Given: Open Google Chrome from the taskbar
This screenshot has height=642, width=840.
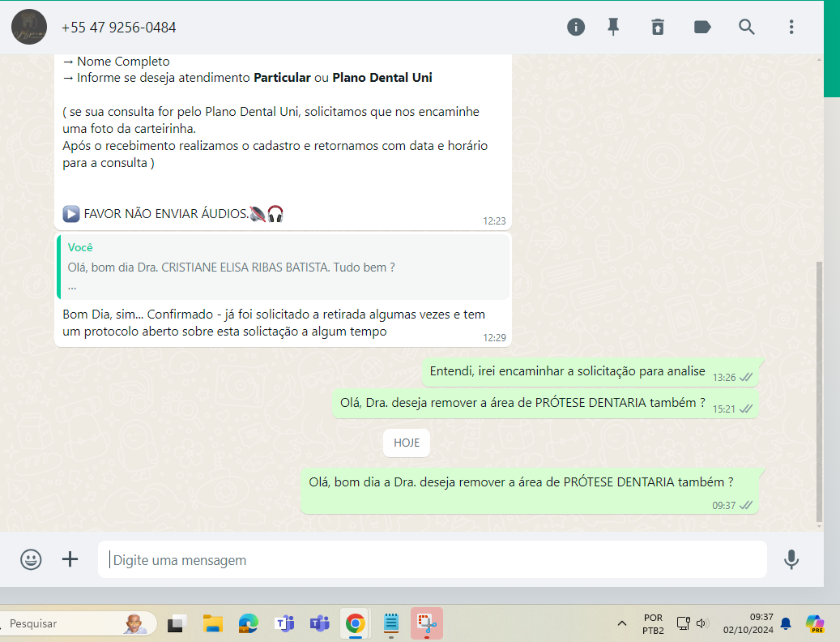Looking at the screenshot, I should 354,623.
